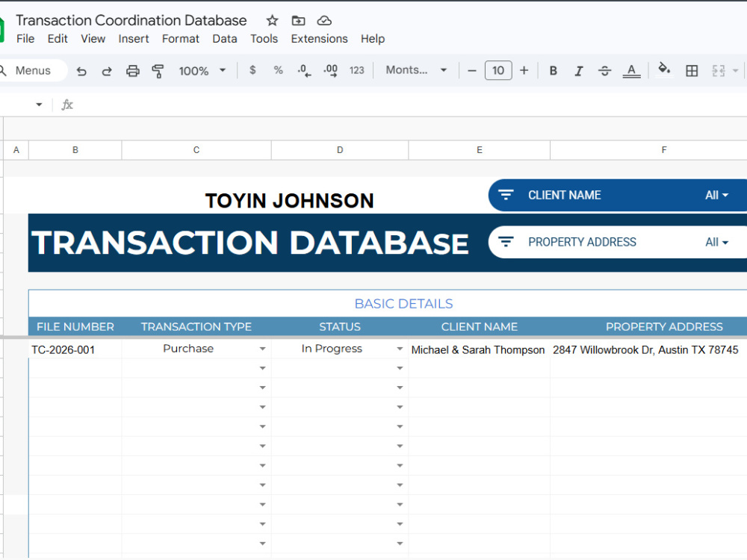
Task: Increase font size with plus button
Action: pyautogui.click(x=524, y=70)
